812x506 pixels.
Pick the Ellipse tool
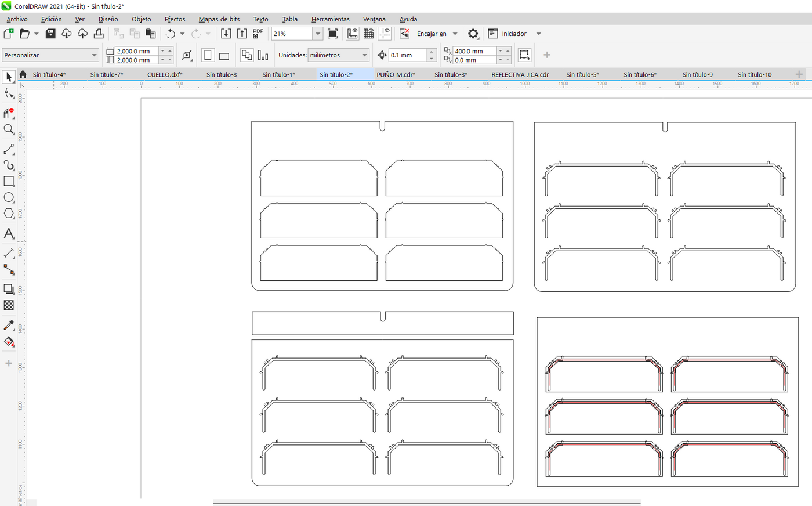9,198
